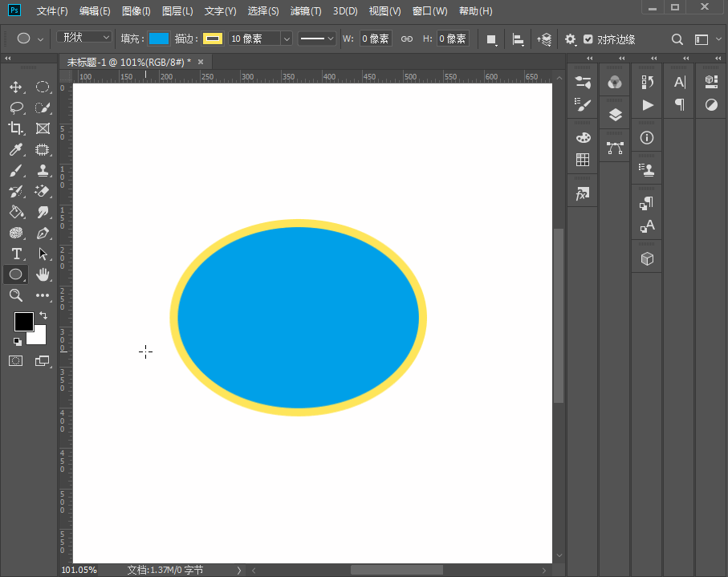Screen dimensions: 728x577
Task: Open the 图像(I) menu
Action: pos(136,11)
